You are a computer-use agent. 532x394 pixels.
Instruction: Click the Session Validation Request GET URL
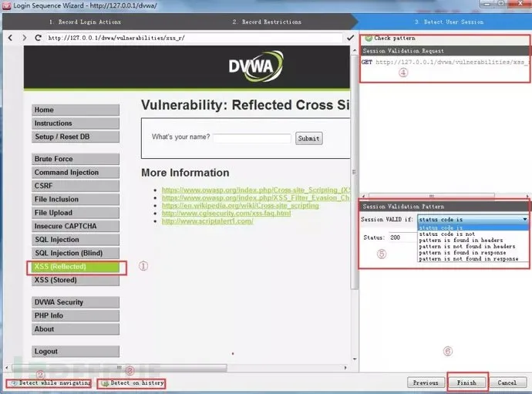pyautogui.click(x=445, y=62)
